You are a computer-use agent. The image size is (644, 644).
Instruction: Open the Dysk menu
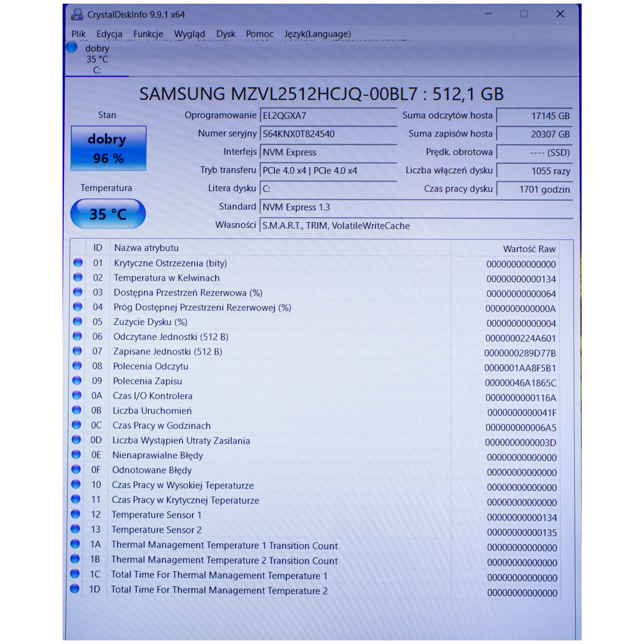[x=226, y=34]
